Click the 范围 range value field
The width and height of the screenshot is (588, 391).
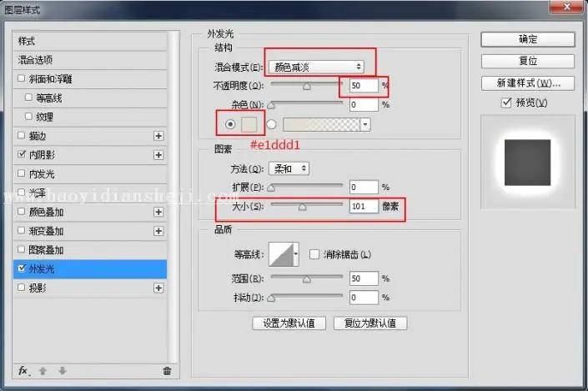point(364,278)
